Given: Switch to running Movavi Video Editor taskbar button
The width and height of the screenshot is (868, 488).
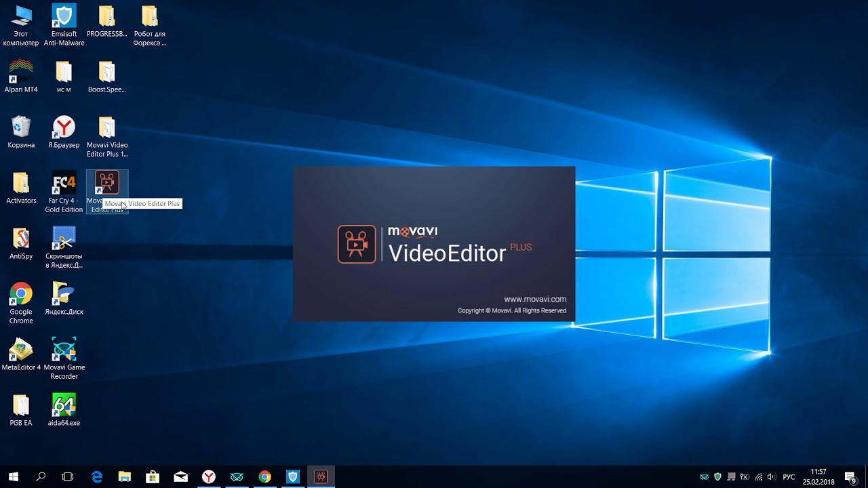Looking at the screenshot, I should [321, 477].
